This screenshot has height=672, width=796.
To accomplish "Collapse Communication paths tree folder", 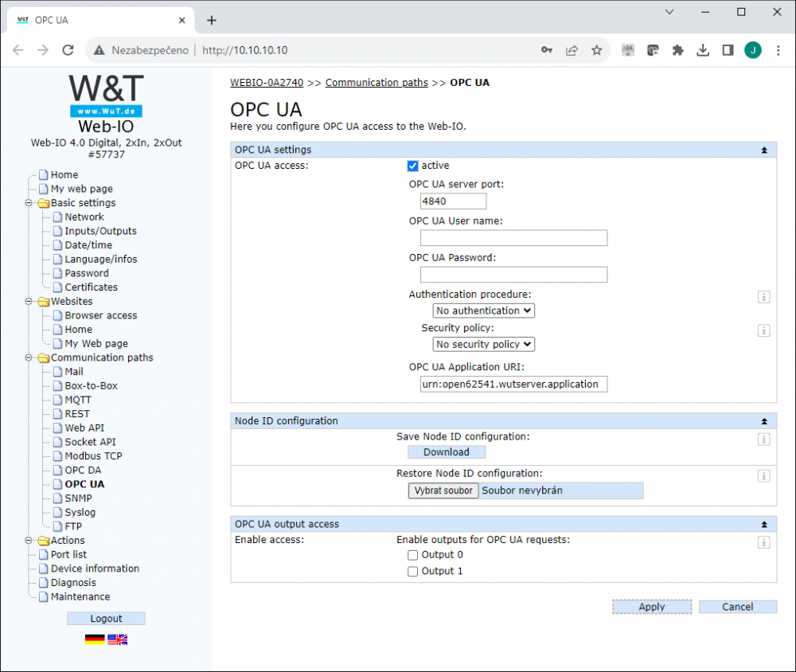I will [x=29, y=357].
